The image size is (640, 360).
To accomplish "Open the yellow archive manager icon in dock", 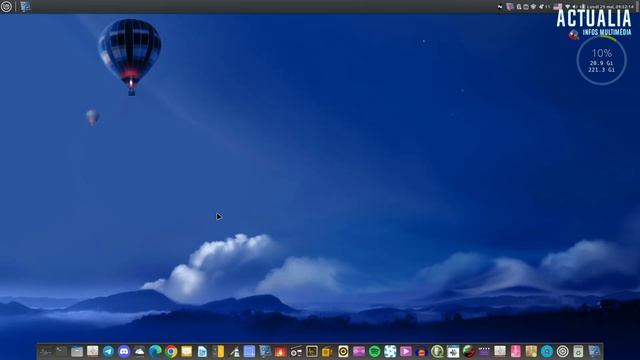I will (218, 351).
